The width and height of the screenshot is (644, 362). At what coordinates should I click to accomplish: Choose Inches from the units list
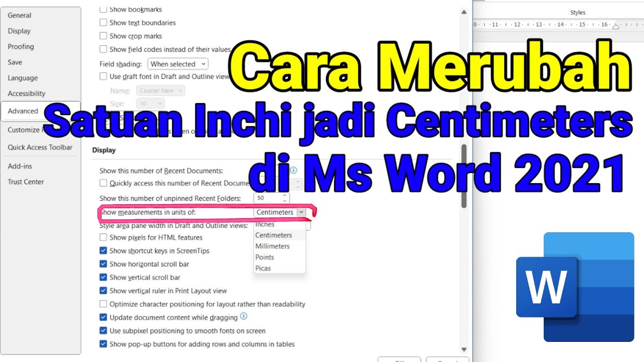click(x=265, y=224)
